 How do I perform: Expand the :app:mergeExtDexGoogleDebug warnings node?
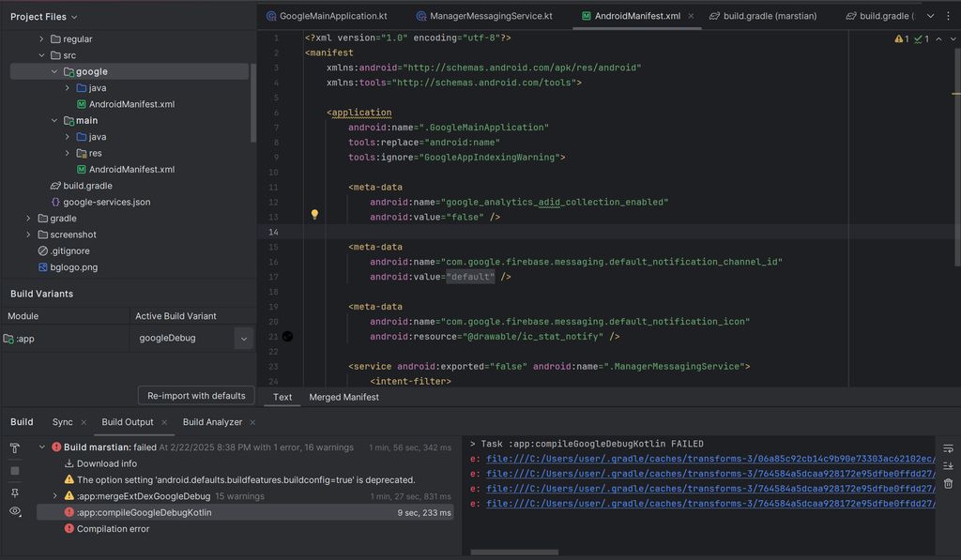pos(54,496)
